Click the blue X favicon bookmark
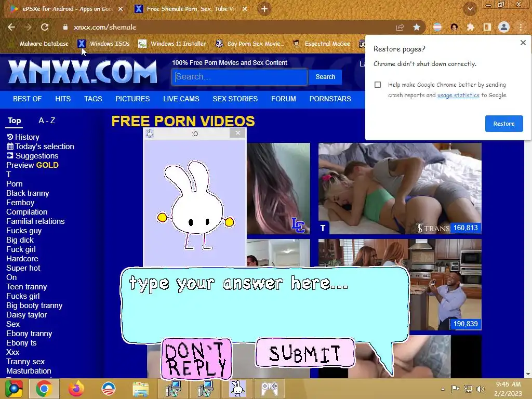Viewport: 532px width, 399px height. click(82, 44)
